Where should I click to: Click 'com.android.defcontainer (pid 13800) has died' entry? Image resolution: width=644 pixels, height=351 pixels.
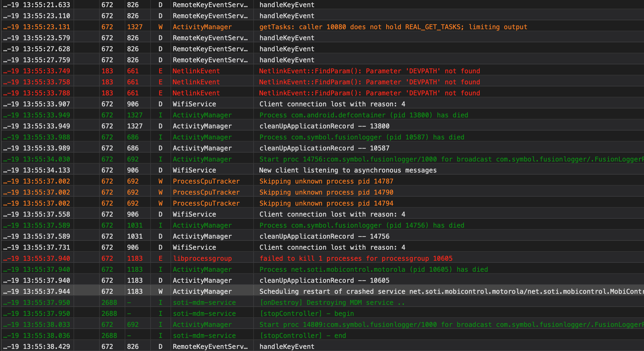(x=364, y=115)
